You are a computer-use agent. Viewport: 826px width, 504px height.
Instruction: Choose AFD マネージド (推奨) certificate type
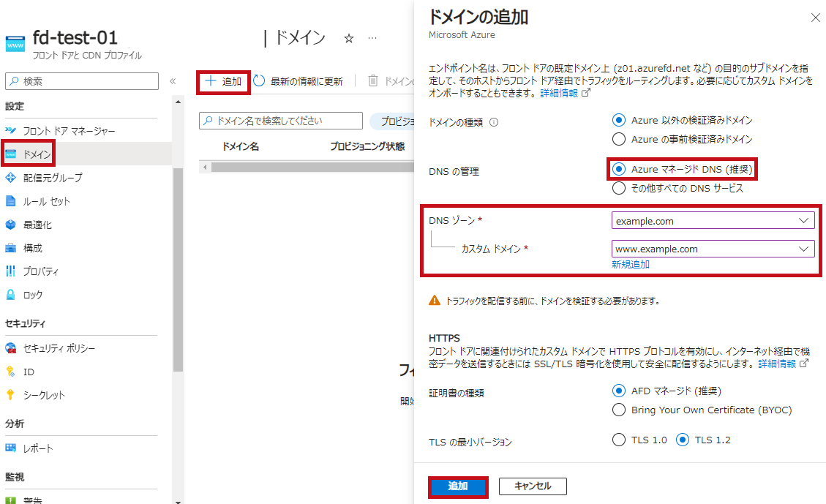619,391
